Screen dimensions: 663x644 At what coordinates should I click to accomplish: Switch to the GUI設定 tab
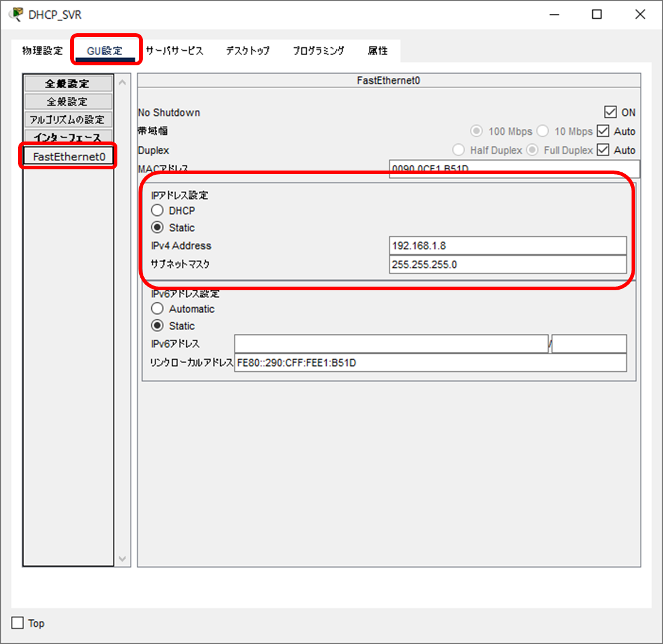click(105, 51)
